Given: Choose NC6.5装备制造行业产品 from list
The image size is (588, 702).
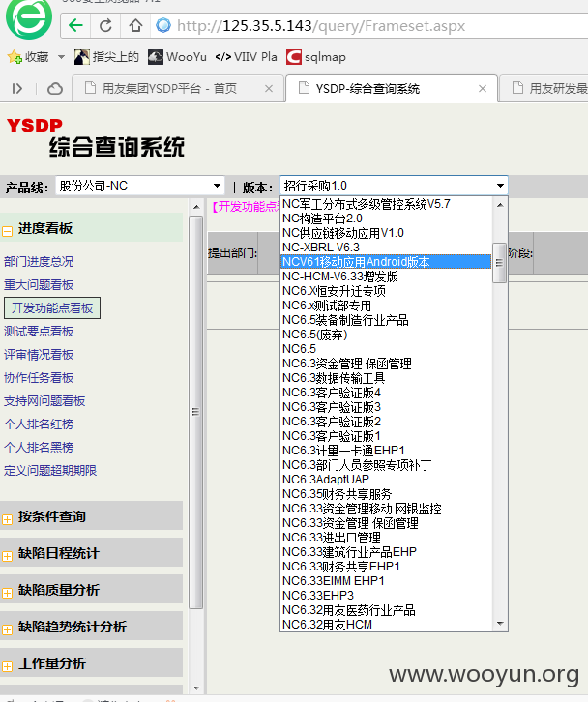Looking at the screenshot, I should pos(386,320).
